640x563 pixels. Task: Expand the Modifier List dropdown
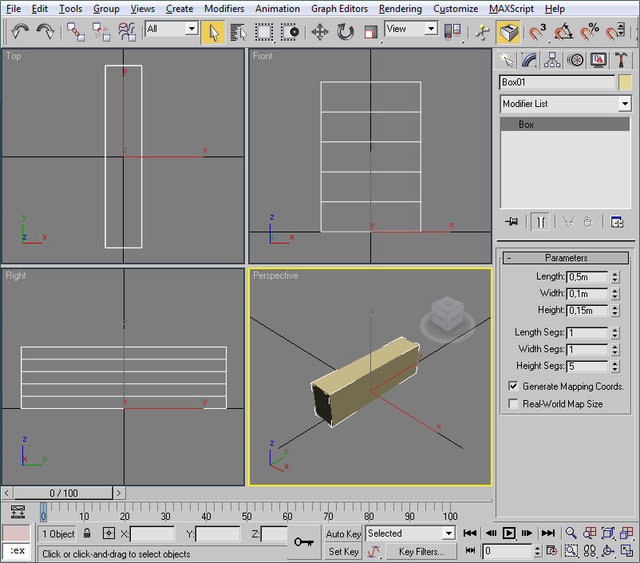pyautogui.click(x=624, y=104)
